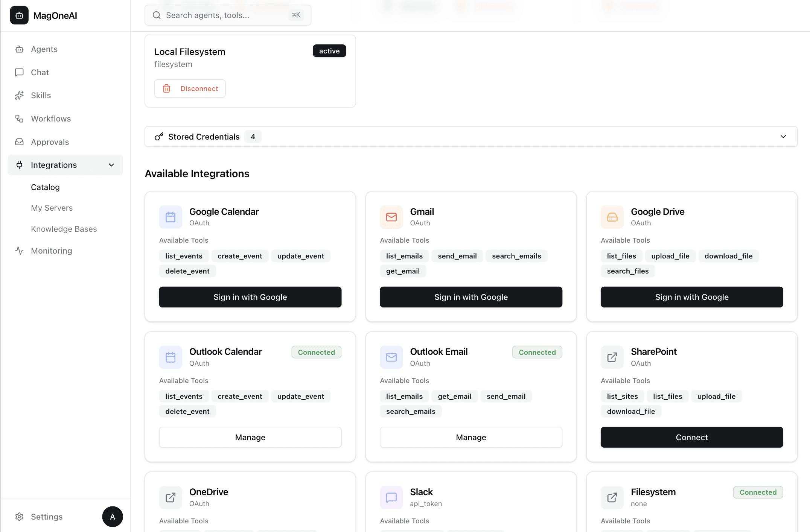The height and width of the screenshot is (532, 810).
Task: Click the Google Drive icon
Action: pos(612,217)
